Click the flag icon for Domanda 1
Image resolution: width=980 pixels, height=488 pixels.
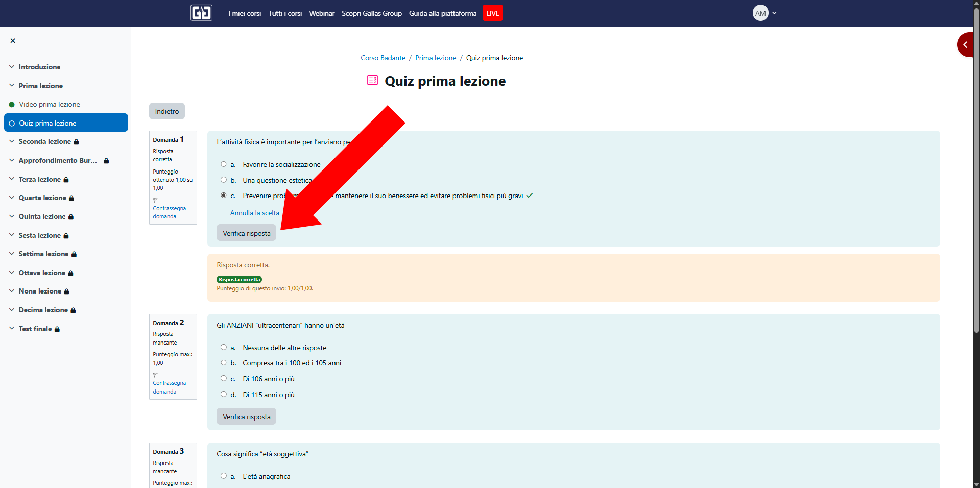coord(155,200)
